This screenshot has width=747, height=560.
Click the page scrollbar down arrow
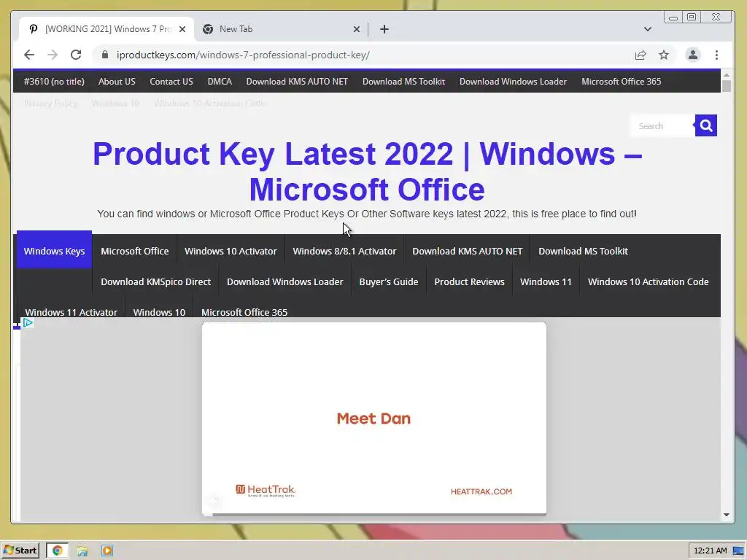coord(726,515)
